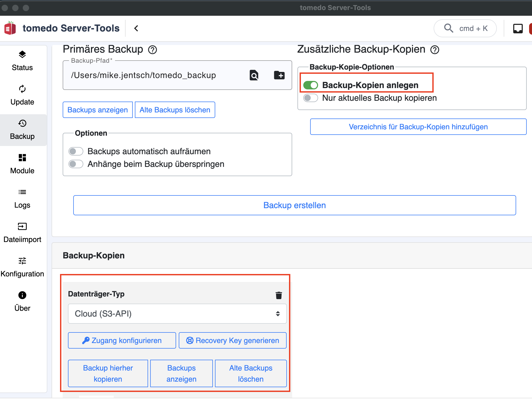Delete the Datenträger-Typ entry with trash icon

click(279, 295)
